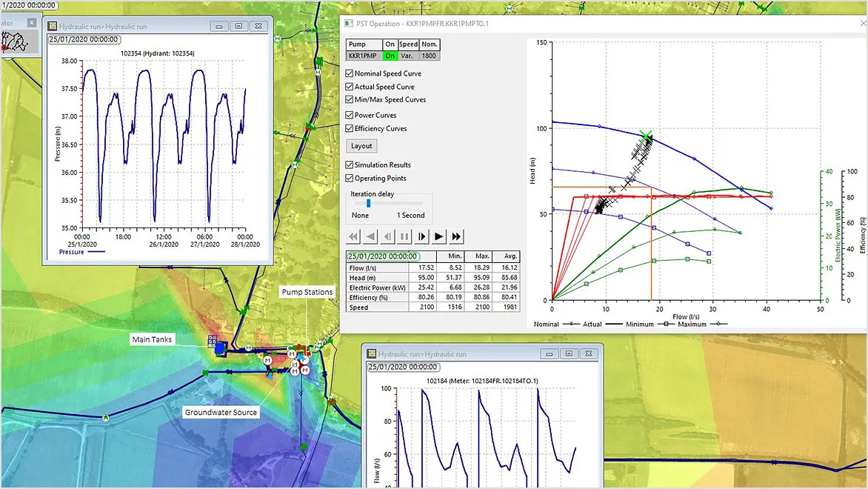Viewport: 868px width, 489px height.
Task: Click the Groundwater Source map label
Action: (221, 413)
